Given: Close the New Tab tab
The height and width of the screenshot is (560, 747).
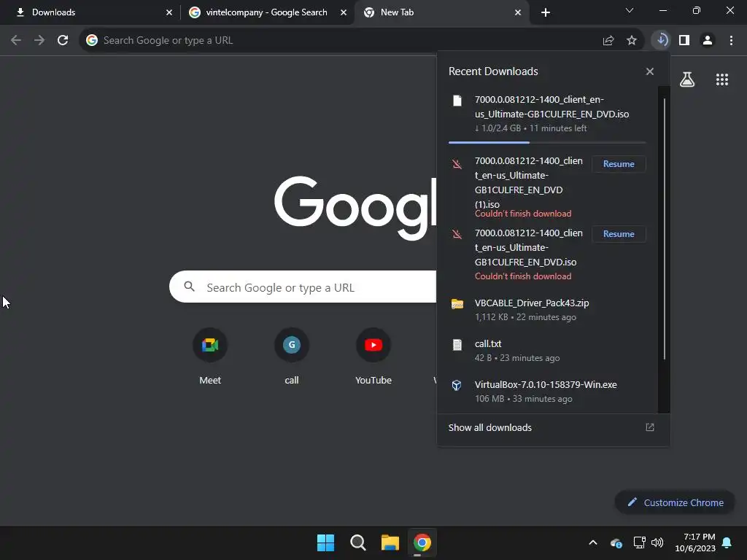Looking at the screenshot, I should (518, 12).
